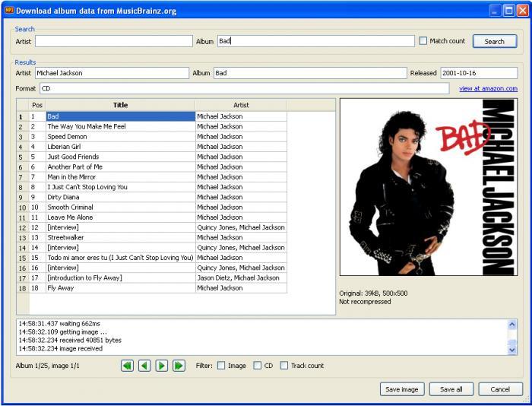Click [interview] title in row 16

pyautogui.click(x=120, y=268)
